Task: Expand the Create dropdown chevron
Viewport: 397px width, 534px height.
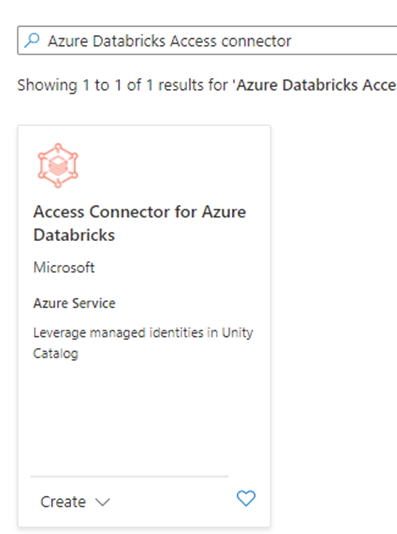Action: click(x=102, y=502)
